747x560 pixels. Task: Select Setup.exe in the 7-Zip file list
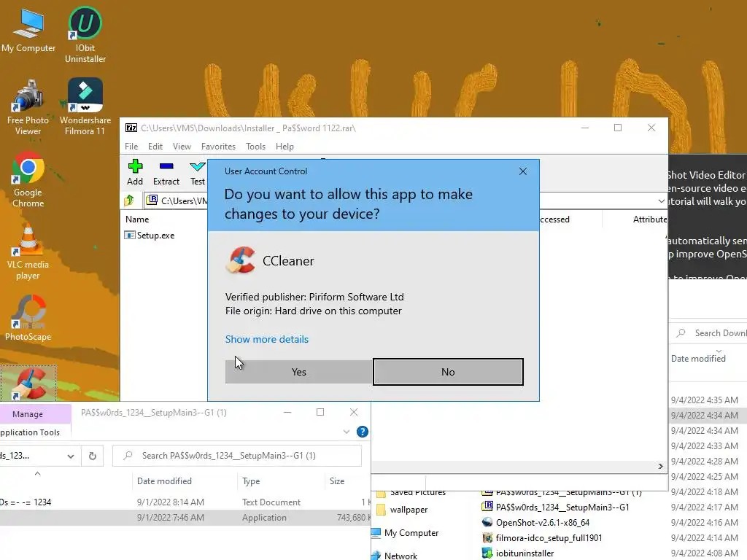click(150, 236)
